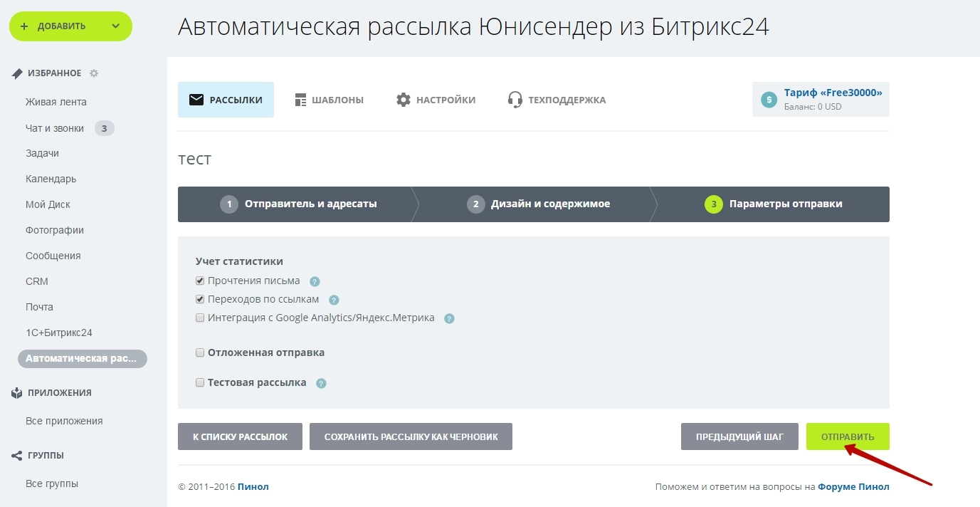Viewport: 980px width, 507px height.
Task: Click the dollar tariff icon
Action: tap(769, 100)
